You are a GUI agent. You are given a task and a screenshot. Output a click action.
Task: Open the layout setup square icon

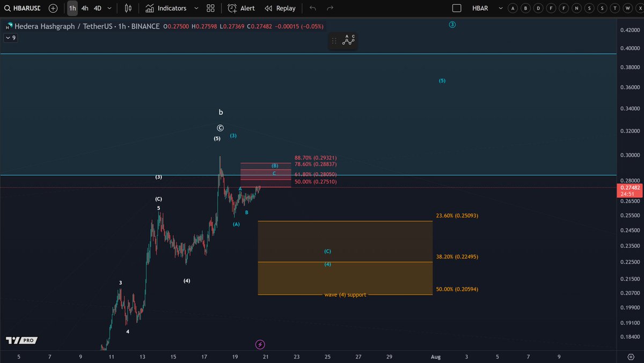tap(457, 8)
